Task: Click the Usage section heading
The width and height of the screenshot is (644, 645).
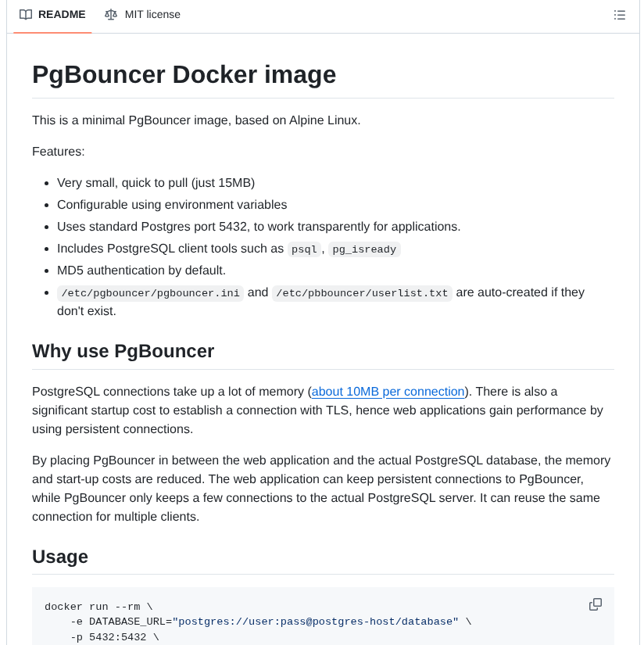Action: click(x=59, y=557)
